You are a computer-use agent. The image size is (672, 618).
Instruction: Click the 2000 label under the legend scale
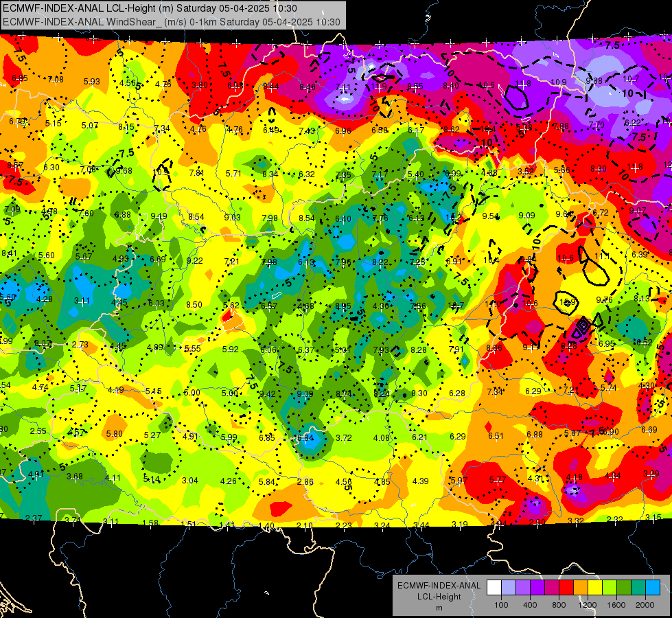click(x=645, y=605)
